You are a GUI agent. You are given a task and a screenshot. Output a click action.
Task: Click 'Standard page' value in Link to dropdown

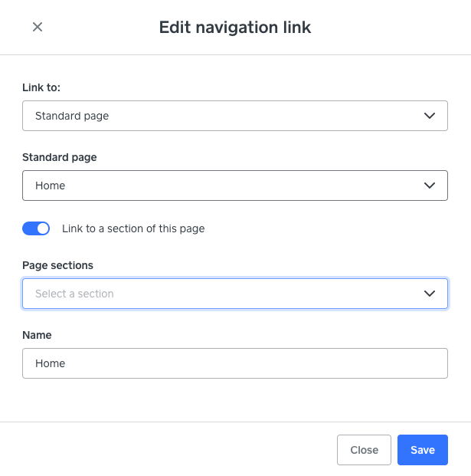[x=72, y=116]
